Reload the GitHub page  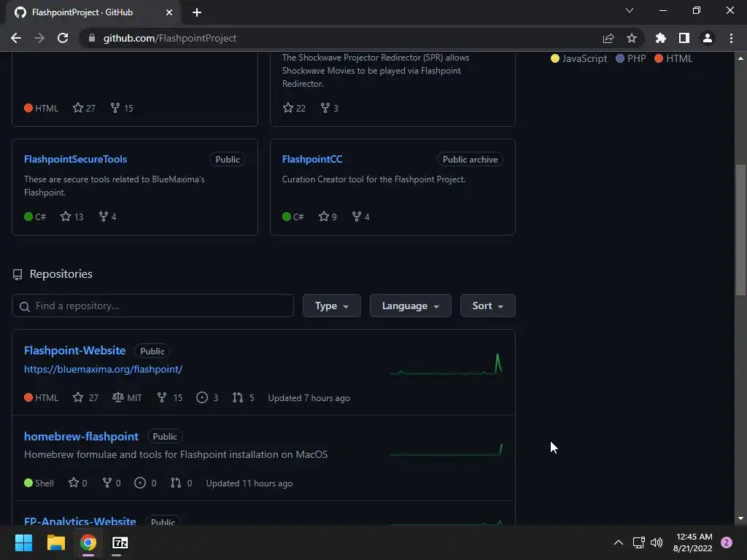(63, 38)
